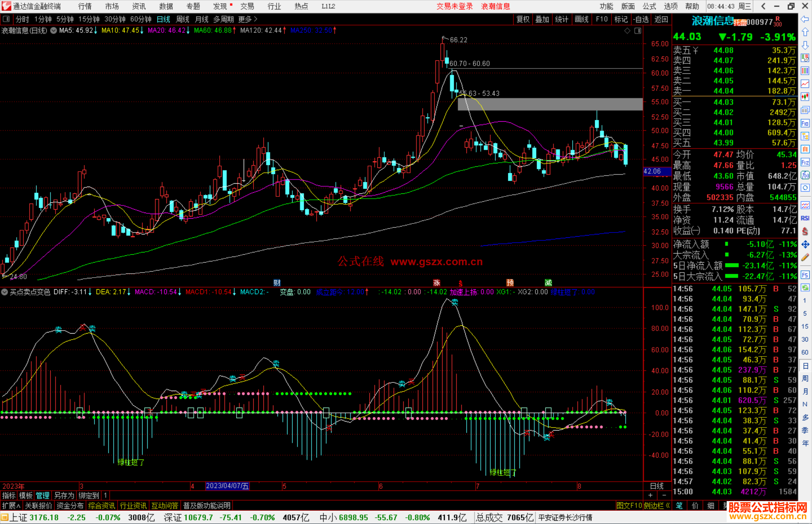Click the red line-chart sidebar icon
812x524 pixels.
(805, 84)
